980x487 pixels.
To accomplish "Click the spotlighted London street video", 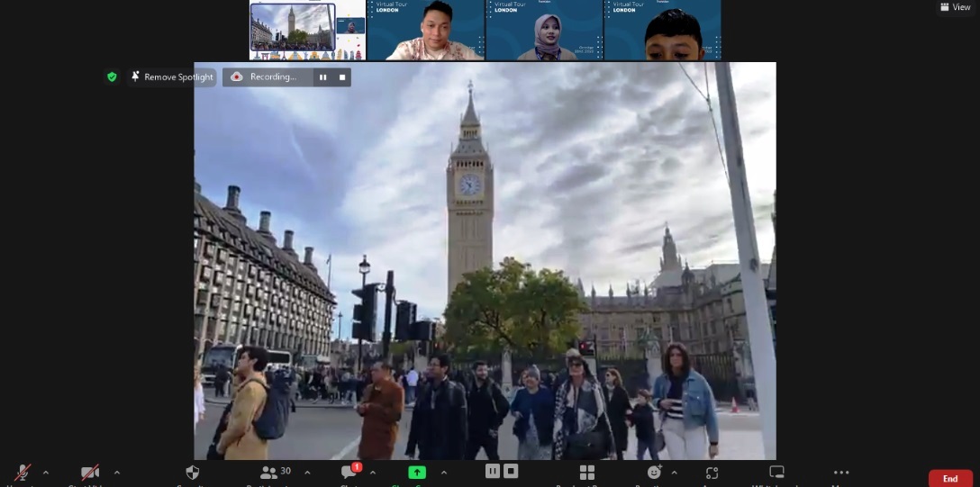I will [x=485, y=261].
